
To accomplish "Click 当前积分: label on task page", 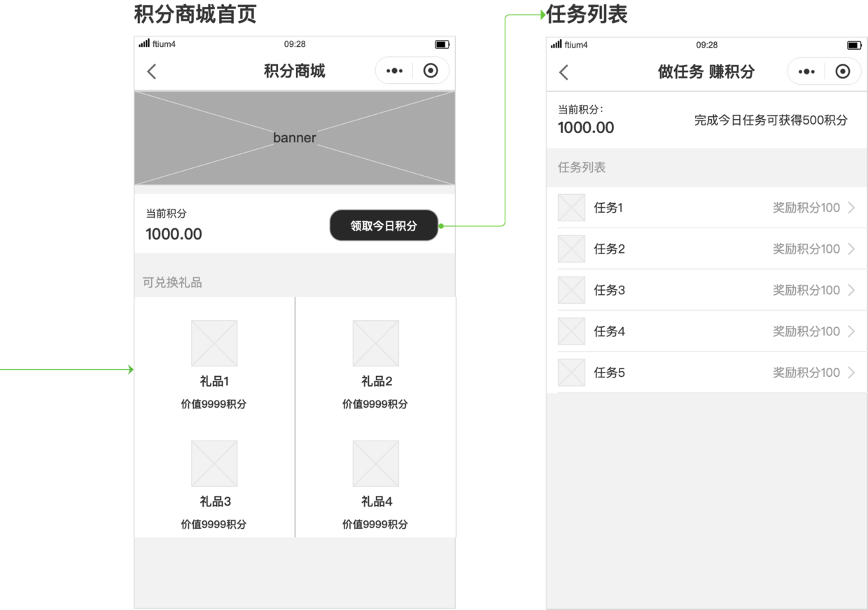I will click(x=580, y=109).
